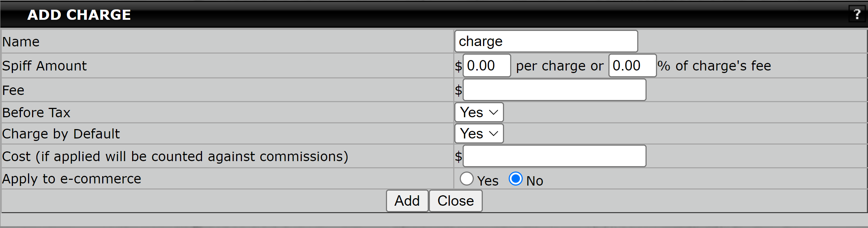Click the "Apply to e-commerce" row label
This screenshot has height=228, width=868.
pyautogui.click(x=72, y=179)
